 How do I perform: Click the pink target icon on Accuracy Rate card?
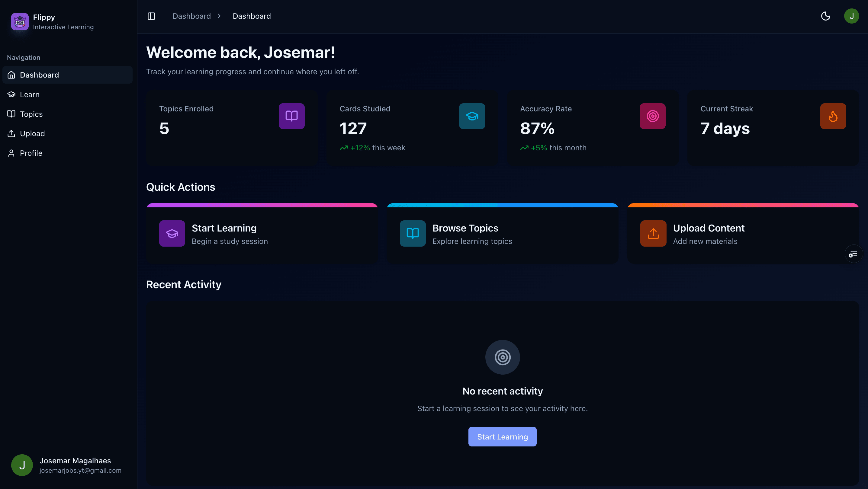pyautogui.click(x=652, y=116)
